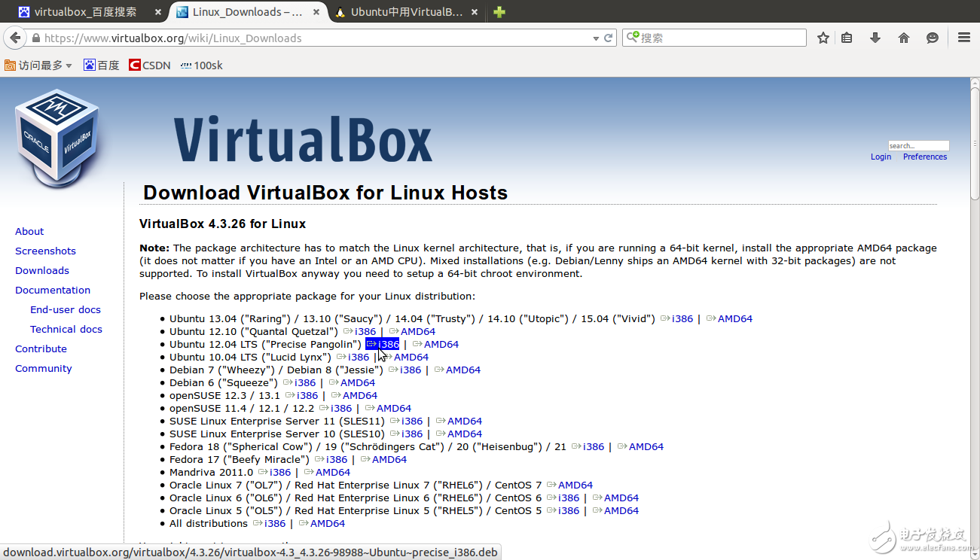Go to Screenshots in the sidebar

[x=45, y=251]
